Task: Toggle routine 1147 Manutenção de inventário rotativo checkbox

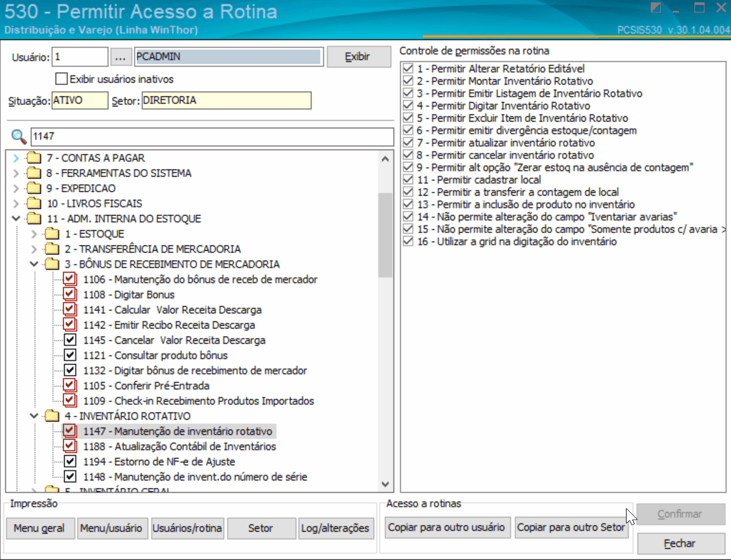Action: pos(70,430)
